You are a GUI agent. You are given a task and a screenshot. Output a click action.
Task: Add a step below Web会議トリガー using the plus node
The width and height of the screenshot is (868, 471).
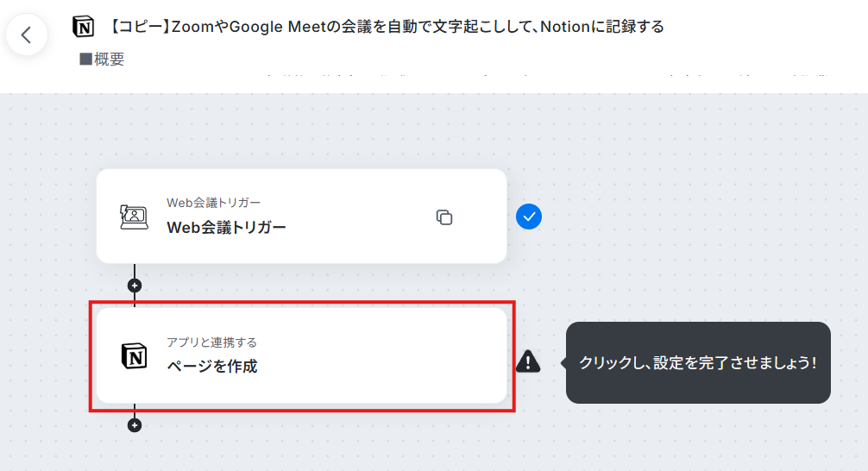tap(135, 286)
